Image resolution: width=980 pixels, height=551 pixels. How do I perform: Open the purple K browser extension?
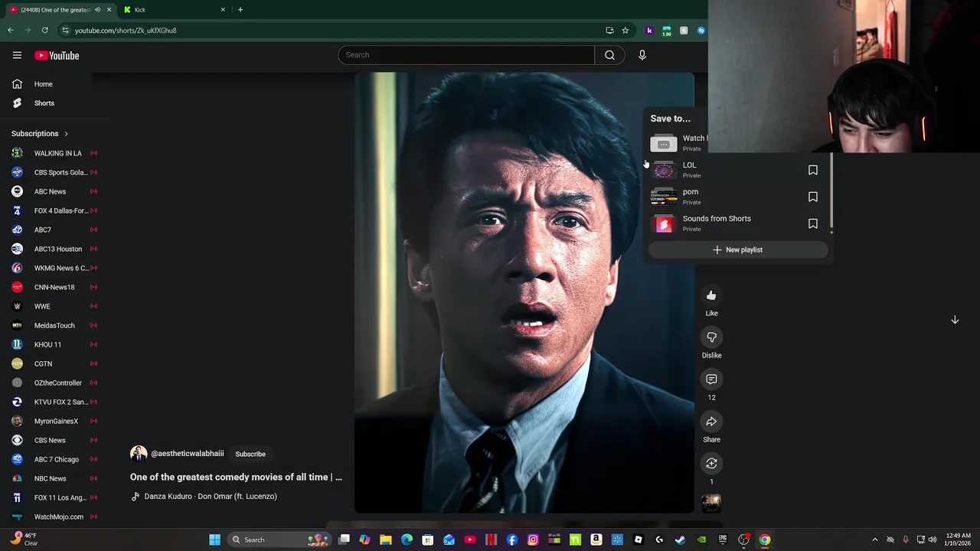coord(649,31)
